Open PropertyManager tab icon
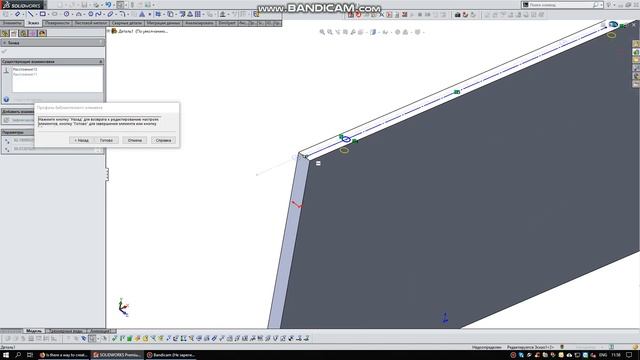 click(14, 33)
